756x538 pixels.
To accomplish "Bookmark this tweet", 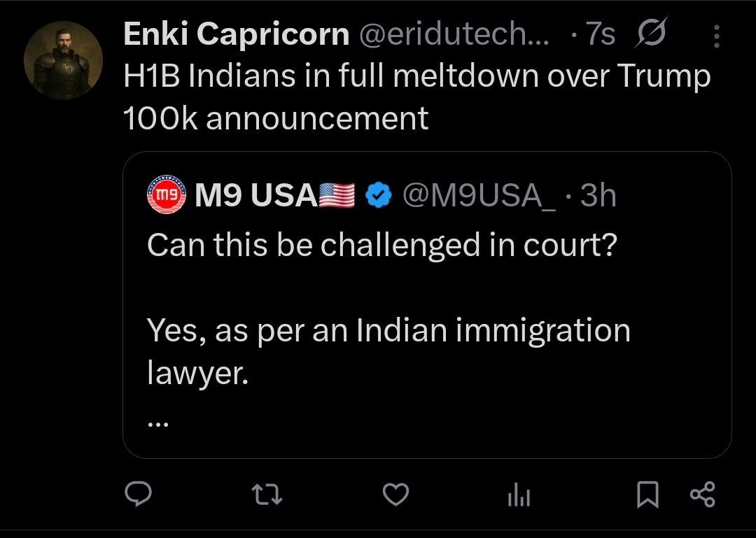I will tap(648, 495).
